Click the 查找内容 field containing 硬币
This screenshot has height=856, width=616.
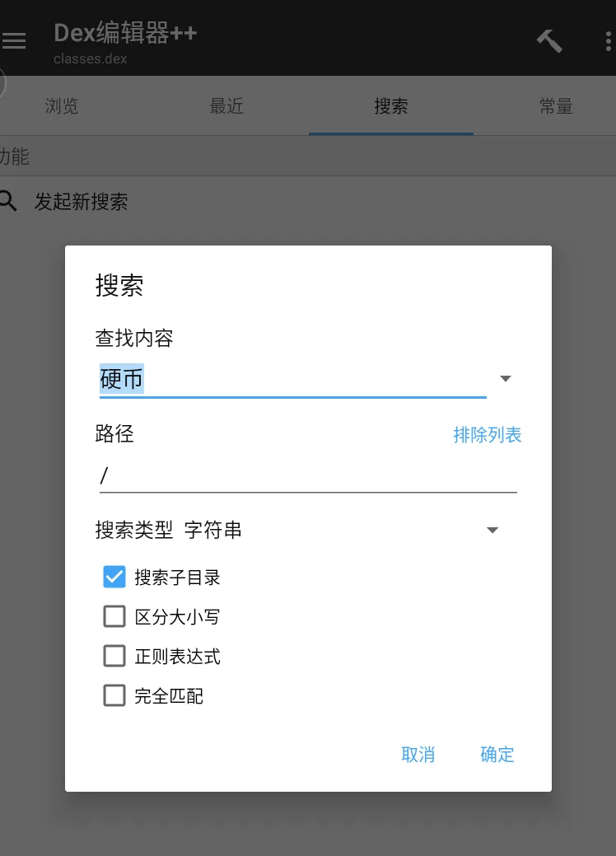pos(293,380)
